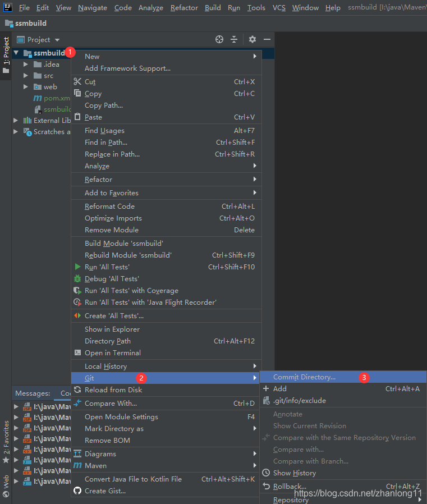This screenshot has height=504, width=427.
Task: Click the copy icon beside Copy
Action: [x=77, y=93]
